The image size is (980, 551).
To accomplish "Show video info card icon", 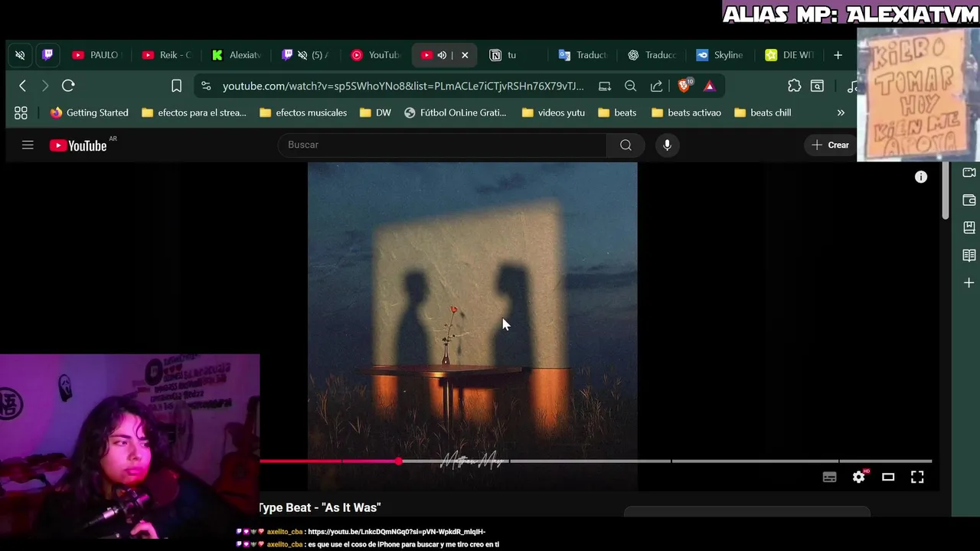I will tap(921, 177).
